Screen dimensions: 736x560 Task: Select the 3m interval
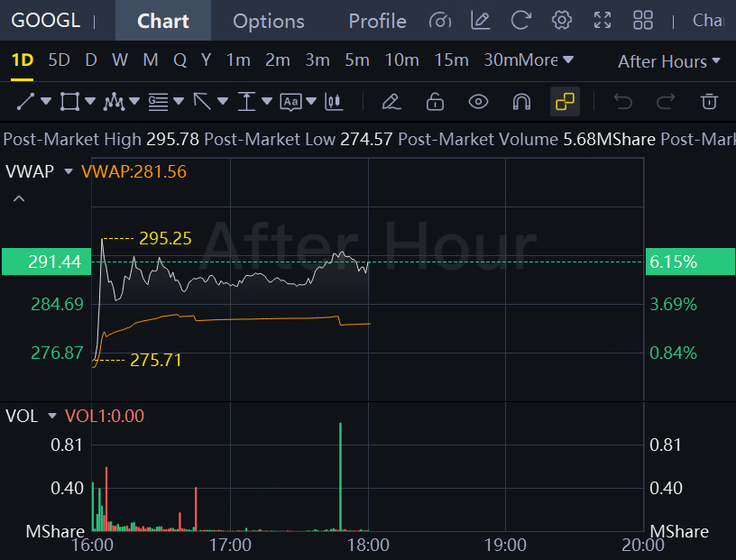click(317, 60)
